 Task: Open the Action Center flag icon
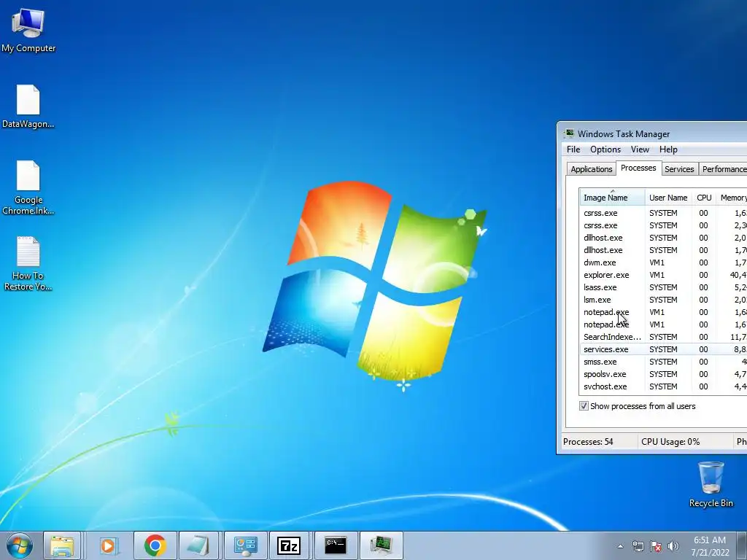point(656,546)
